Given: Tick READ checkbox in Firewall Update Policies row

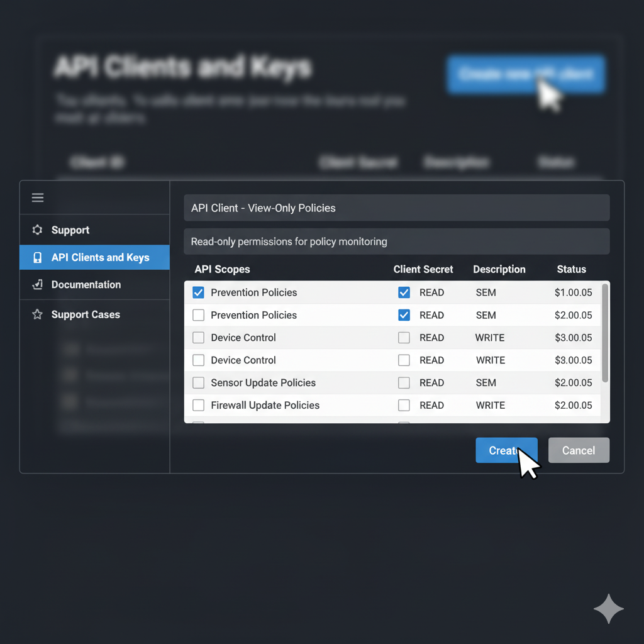Looking at the screenshot, I should 404,406.
